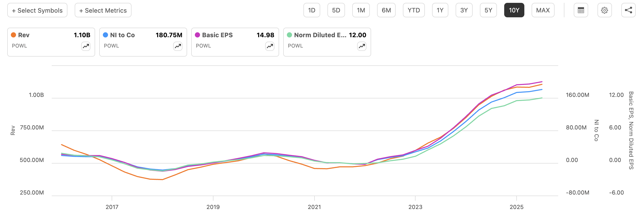Switch to the 6M range
The height and width of the screenshot is (217, 644).
(386, 10)
